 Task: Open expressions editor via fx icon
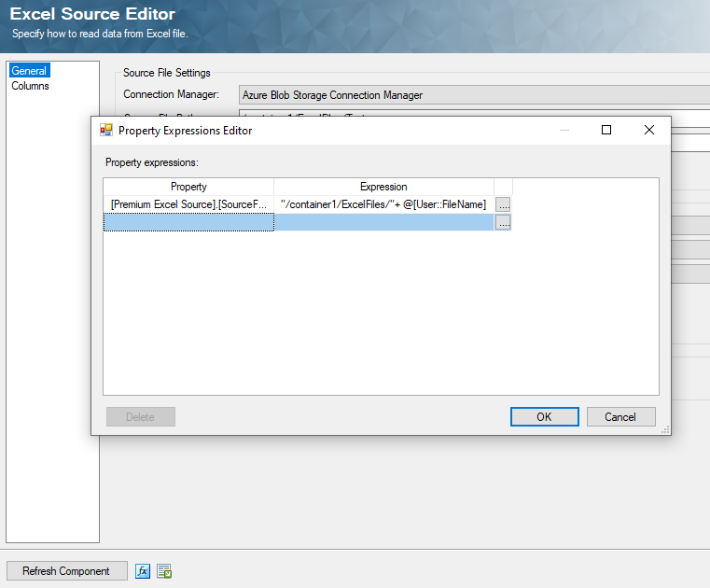pos(143,571)
